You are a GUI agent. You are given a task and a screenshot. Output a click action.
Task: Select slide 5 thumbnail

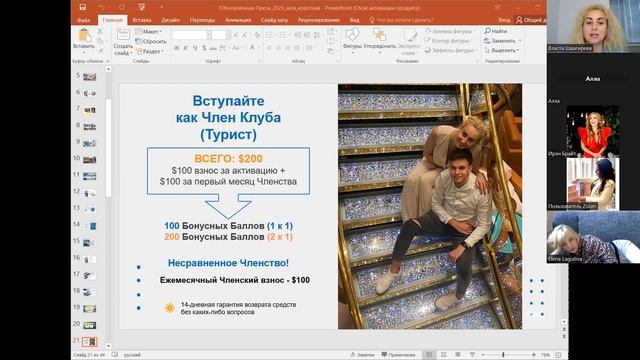[89, 77]
